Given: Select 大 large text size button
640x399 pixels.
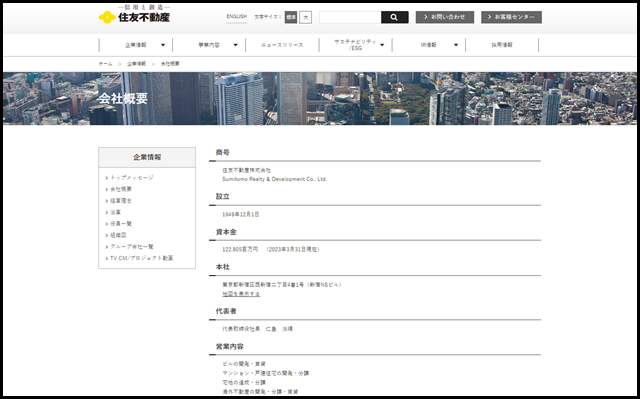Looking at the screenshot, I should tap(305, 17).
